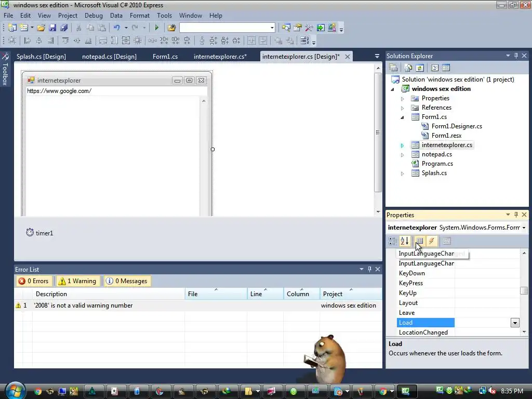The width and height of the screenshot is (532, 399).
Task: Toggle Categorized view in Properties panel
Action: [x=393, y=241]
